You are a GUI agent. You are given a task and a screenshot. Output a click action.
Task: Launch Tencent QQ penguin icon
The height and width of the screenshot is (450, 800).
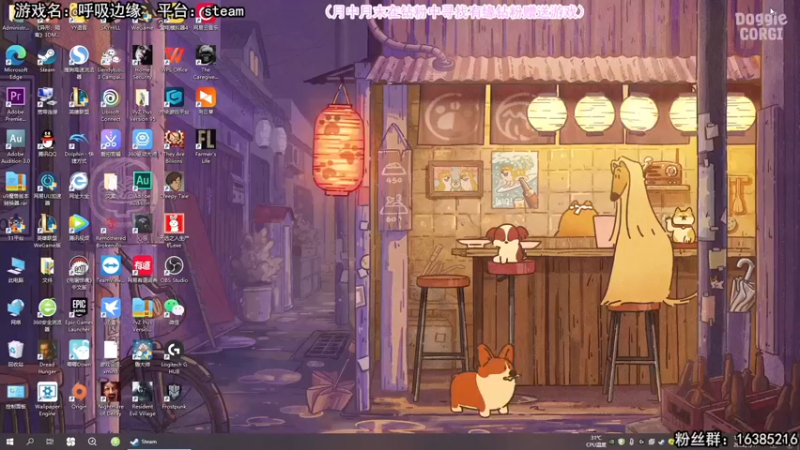point(47,143)
